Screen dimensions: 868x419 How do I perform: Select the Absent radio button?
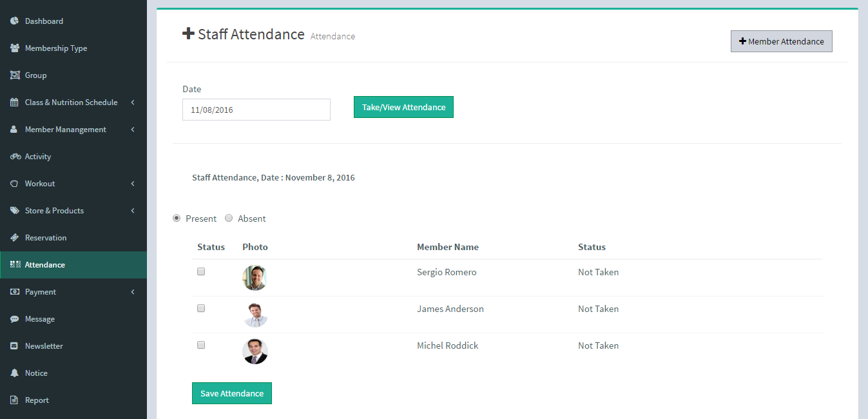pyautogui.click(x=229, y=219)
